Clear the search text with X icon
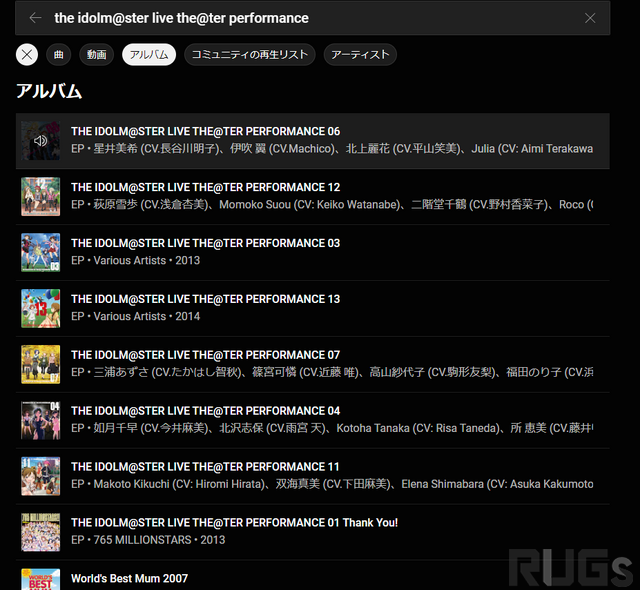 pyautogui.click(x=590, y=18)
